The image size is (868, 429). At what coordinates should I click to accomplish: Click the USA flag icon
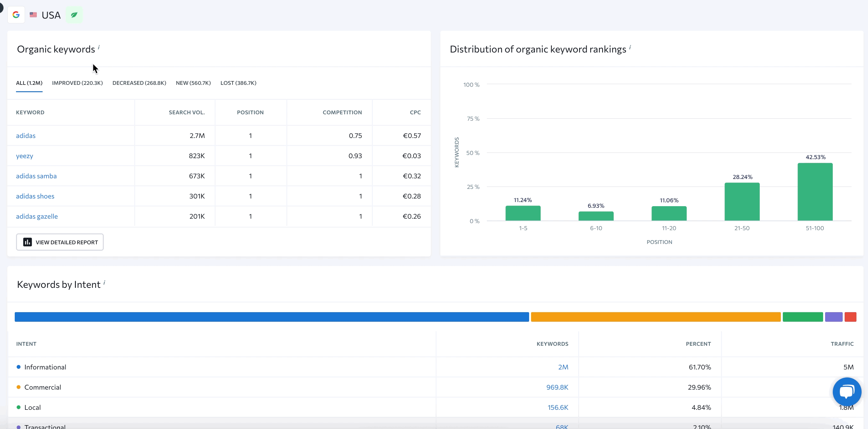(33, 15)
